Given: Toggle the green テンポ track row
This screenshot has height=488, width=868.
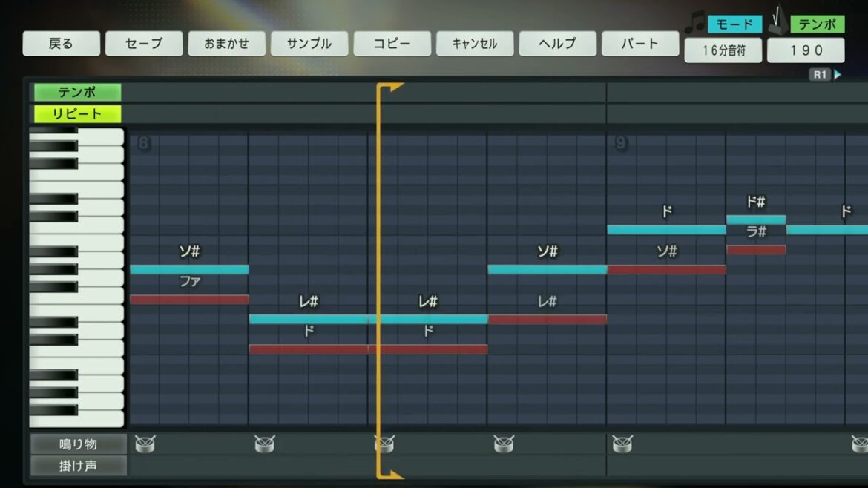Looking at the screenshot, I should 77,92.
